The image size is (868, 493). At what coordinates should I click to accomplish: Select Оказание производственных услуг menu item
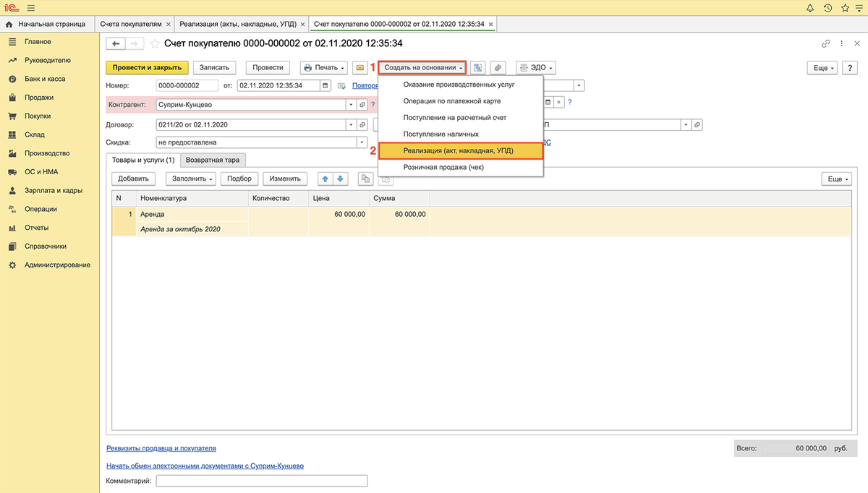[x=461, y=85]
